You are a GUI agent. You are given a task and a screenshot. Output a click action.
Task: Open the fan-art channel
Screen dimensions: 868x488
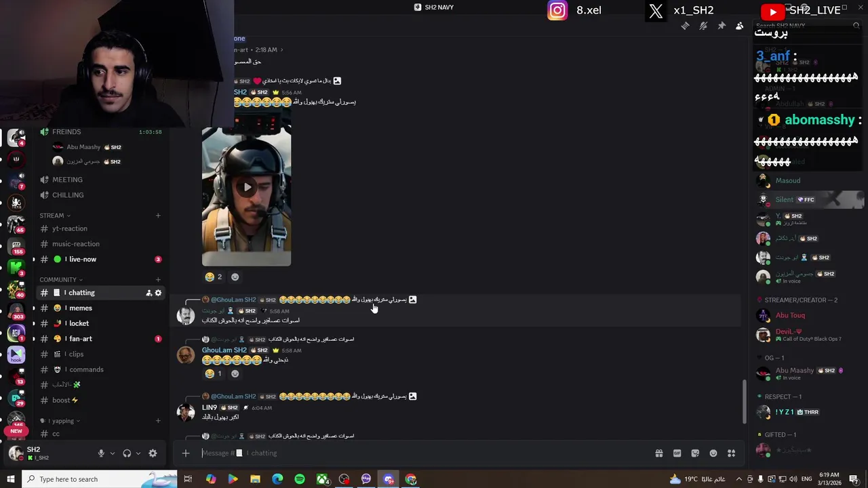pos(100,339)
